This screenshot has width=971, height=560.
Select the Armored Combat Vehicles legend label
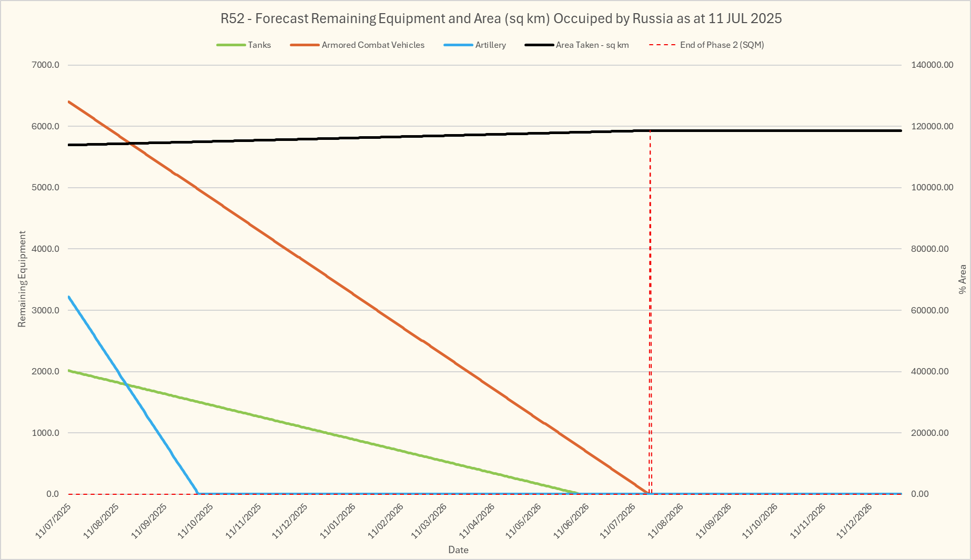pos(373,45)
